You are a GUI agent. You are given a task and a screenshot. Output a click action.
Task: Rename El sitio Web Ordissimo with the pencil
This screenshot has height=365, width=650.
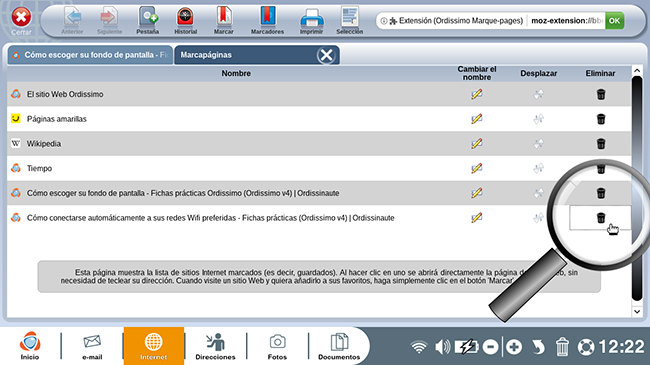click(477, 94)
